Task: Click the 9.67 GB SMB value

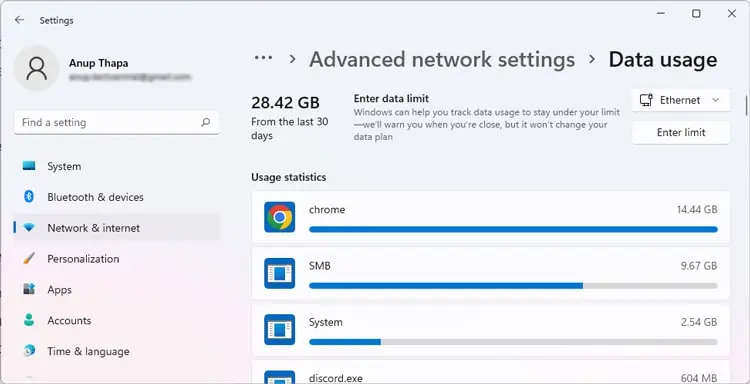Action: click(x=699, y=266)
